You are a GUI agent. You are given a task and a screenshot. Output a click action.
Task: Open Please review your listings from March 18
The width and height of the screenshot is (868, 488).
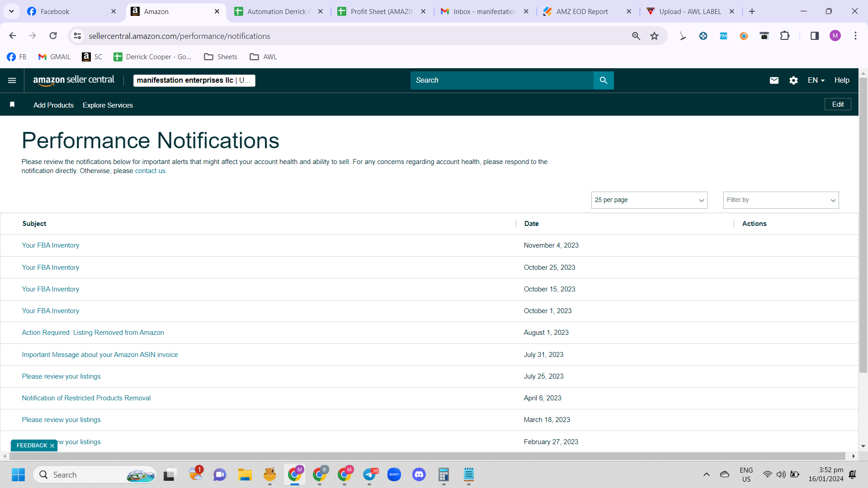point(61,420)
